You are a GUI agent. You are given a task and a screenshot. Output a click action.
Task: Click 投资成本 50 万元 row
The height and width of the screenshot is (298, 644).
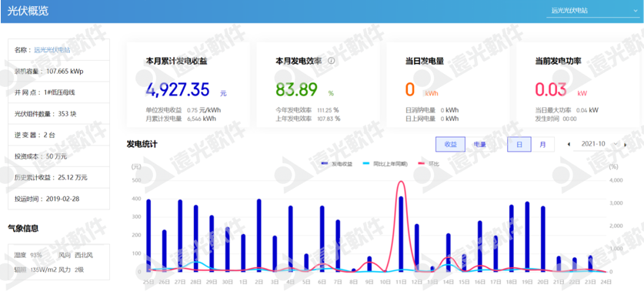tap(58, 156)
